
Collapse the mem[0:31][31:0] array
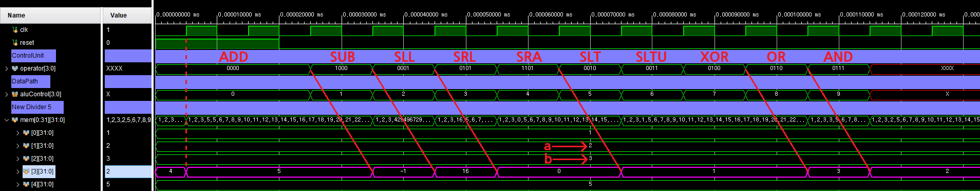tap(7, 120)
